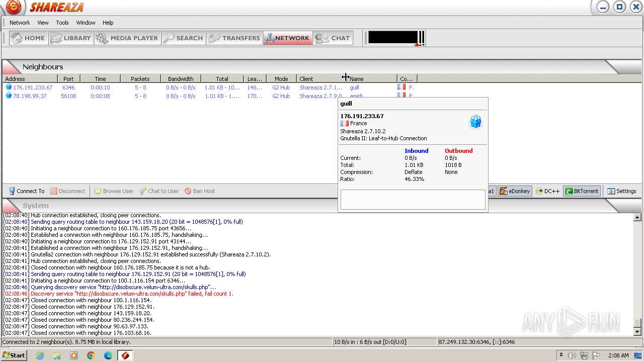The height and width of the screenshot is (362, 644).
Task: Click port 56108 cell
Action: (x=68, y=96)
